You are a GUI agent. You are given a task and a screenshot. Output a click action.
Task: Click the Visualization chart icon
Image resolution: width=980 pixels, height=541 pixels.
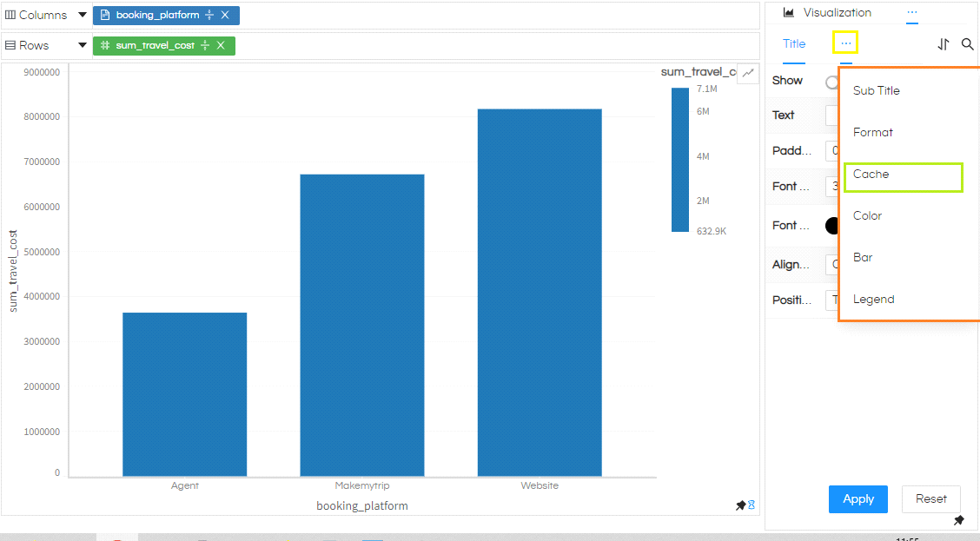(x=789, y=12)
